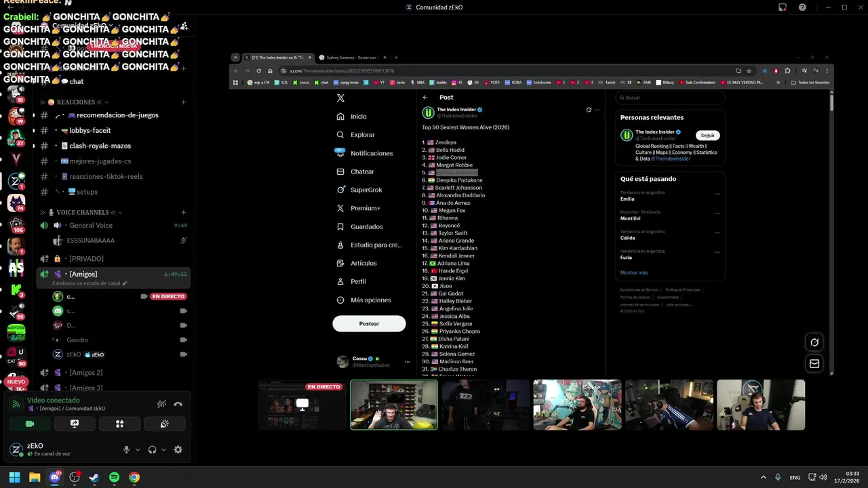
Task: Open voice channel activities launcher
Action: pyautogui.click(x=119, y=424)
